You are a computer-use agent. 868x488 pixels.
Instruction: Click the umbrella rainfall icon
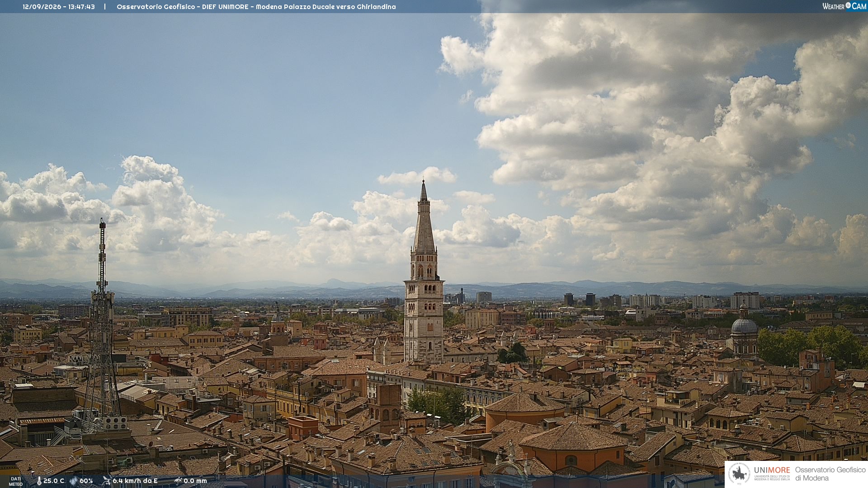tap(178, 481)
